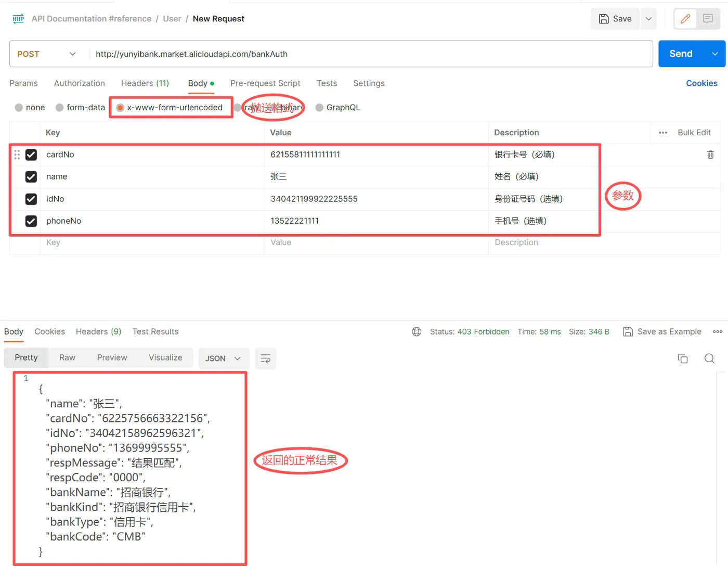This screenshot has width=728, height=566.
Task: Send the request
Action: (x=681, y=54)
